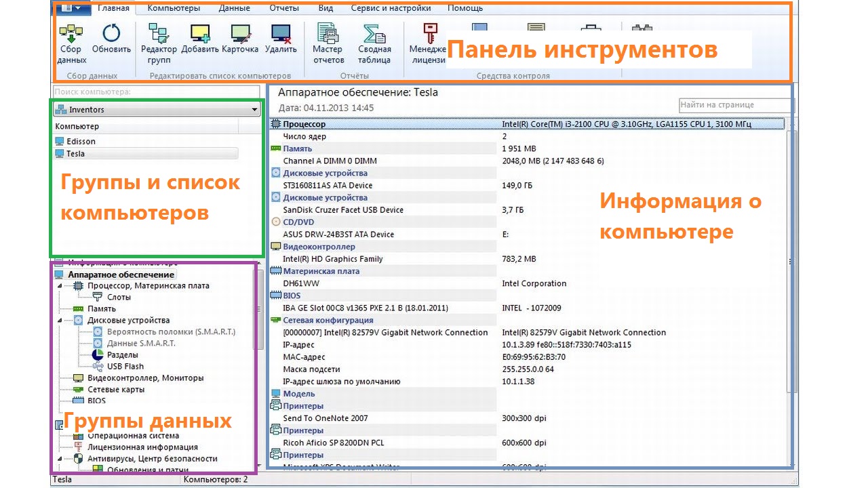868x488 pixels.
Task: Click the Поиск компьютера search field
Action: click(x=156, y=91)
